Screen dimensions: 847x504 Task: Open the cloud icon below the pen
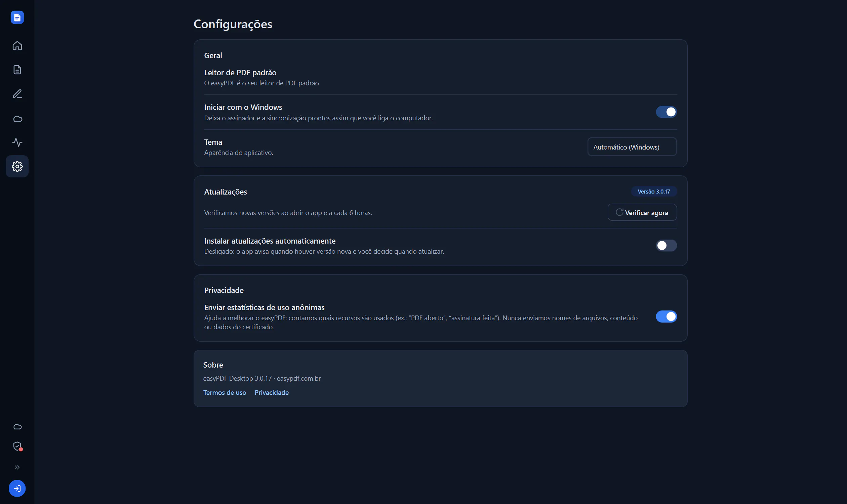17,119
